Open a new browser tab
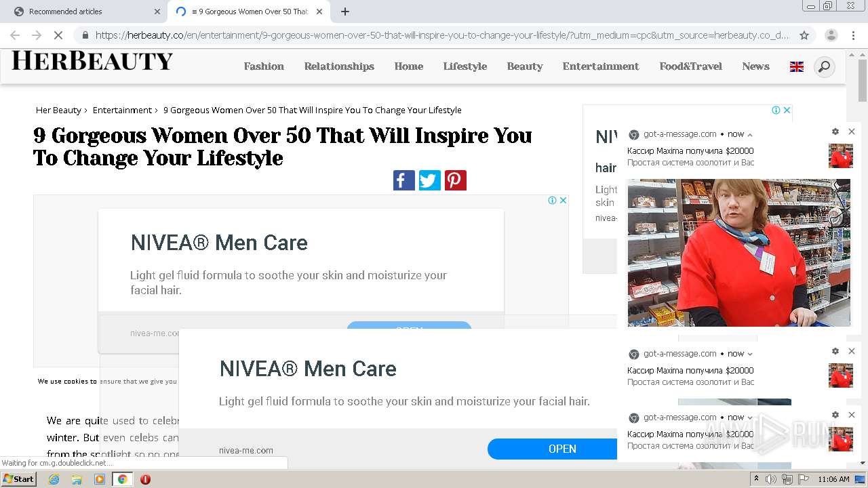The width and height of the screenshot is (868, 488). pyautogui.click(x=345, y=12)
